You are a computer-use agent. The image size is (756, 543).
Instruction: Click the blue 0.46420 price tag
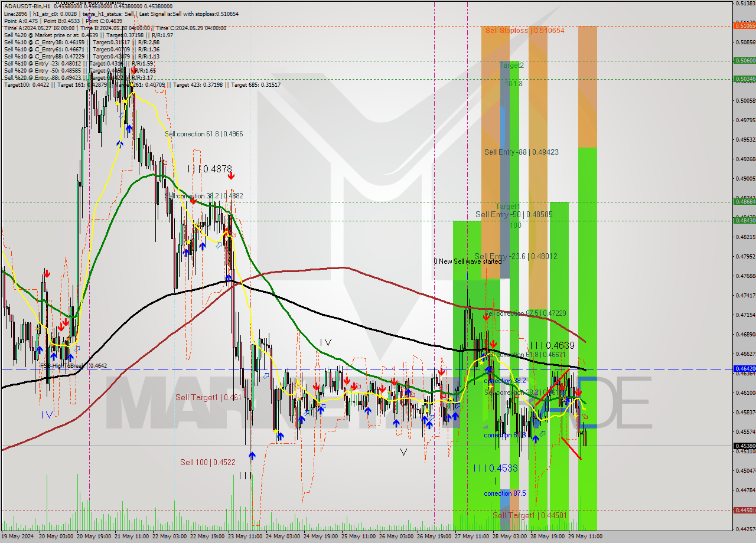point(744,368)
